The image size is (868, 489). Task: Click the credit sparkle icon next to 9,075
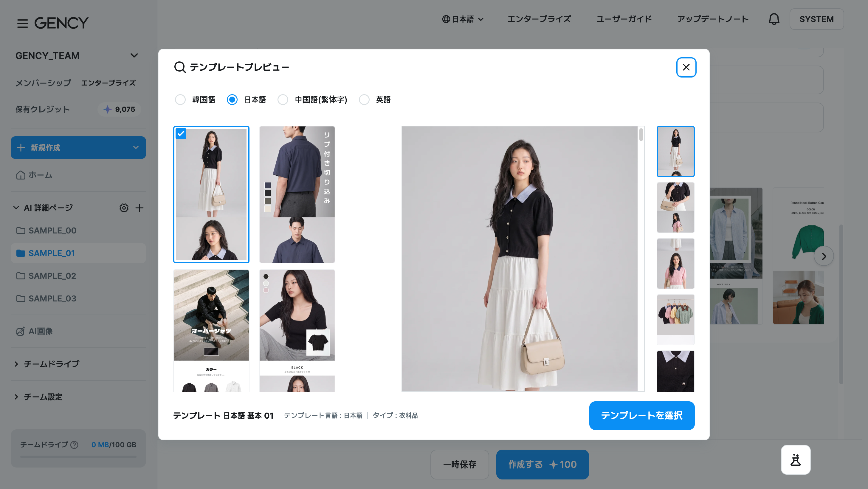click(x=107, y=109)
